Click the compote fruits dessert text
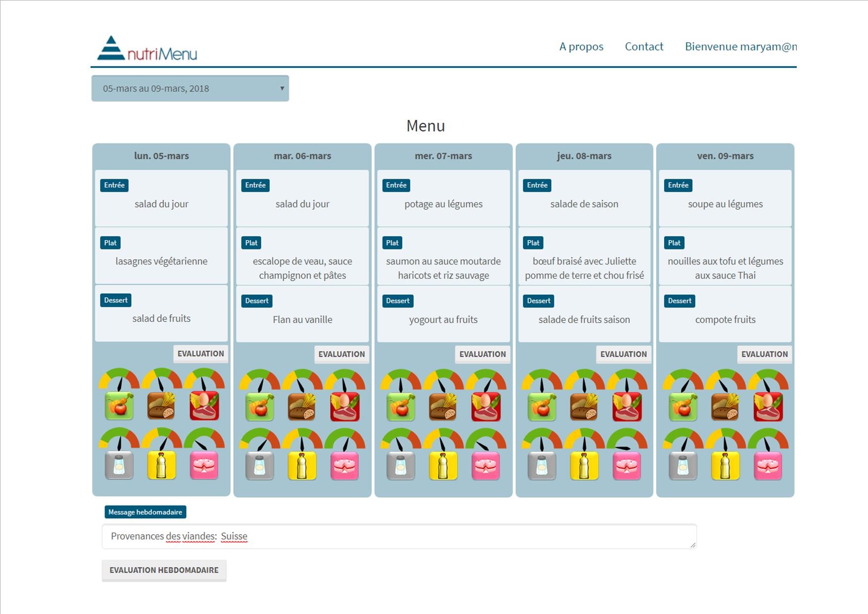 click(x=725, y=319)
